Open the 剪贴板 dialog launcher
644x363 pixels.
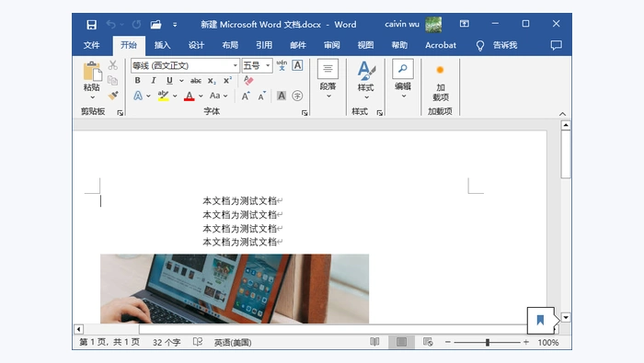(120, 113)
